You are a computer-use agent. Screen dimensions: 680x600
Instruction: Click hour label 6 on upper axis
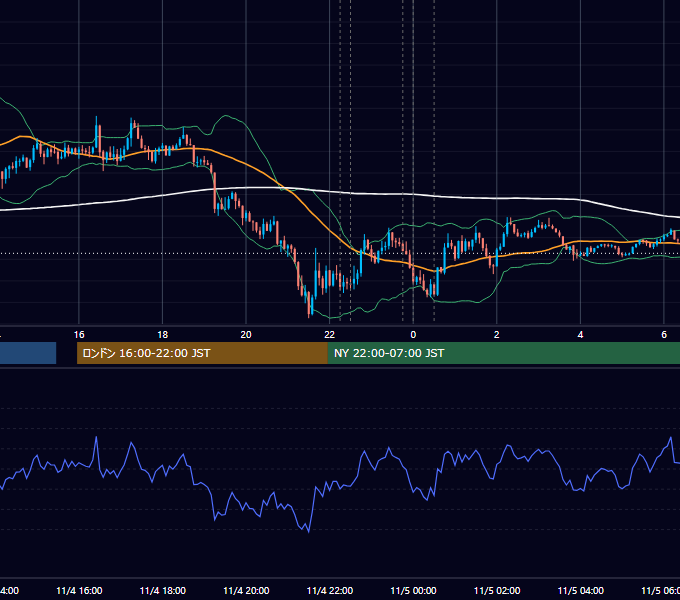click(x=664, y=335)
